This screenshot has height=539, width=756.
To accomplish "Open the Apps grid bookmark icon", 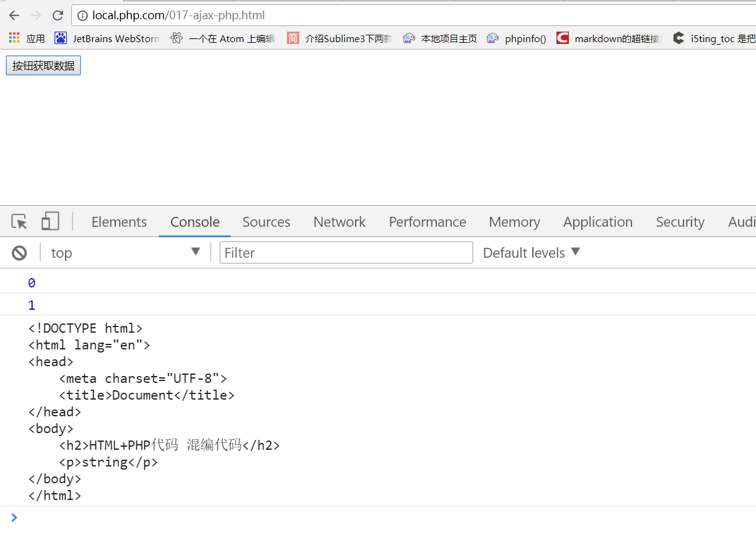I will click(14, 38).
